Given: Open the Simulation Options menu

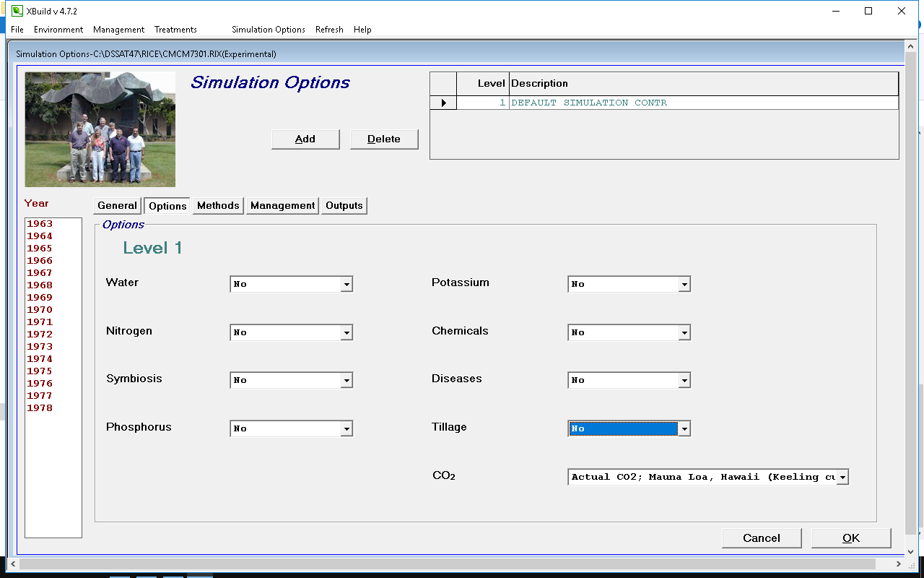Looking at the screenshot, I should coord(269,30).
